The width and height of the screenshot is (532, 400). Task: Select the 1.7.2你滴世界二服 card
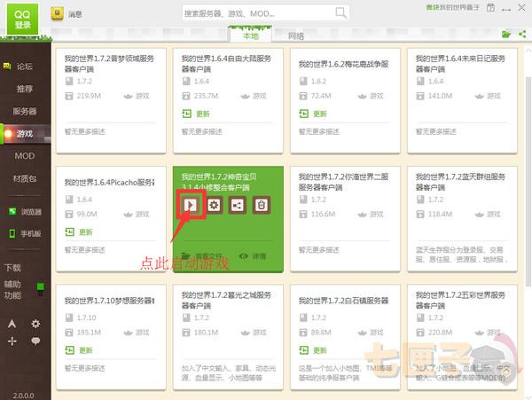[345, 219]
